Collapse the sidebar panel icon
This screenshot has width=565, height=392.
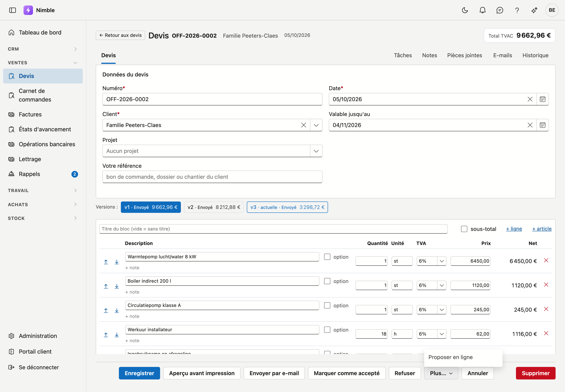pyautogui.click(x=13, y=10)
